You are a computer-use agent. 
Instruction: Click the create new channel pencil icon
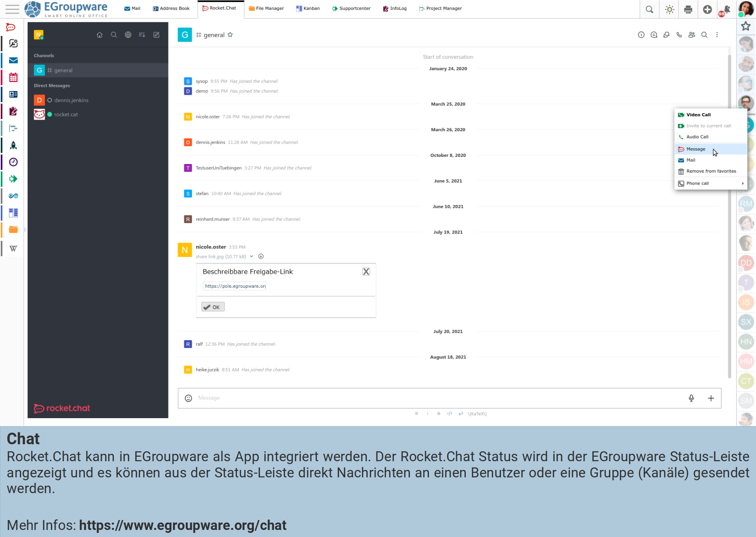pos(156,35)
